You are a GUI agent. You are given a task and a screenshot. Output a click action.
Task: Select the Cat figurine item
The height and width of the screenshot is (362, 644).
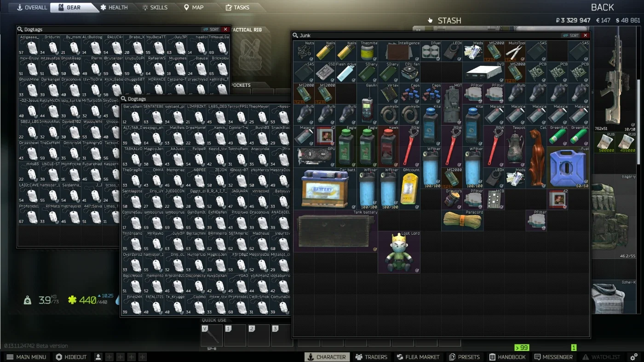pos(537,157)
